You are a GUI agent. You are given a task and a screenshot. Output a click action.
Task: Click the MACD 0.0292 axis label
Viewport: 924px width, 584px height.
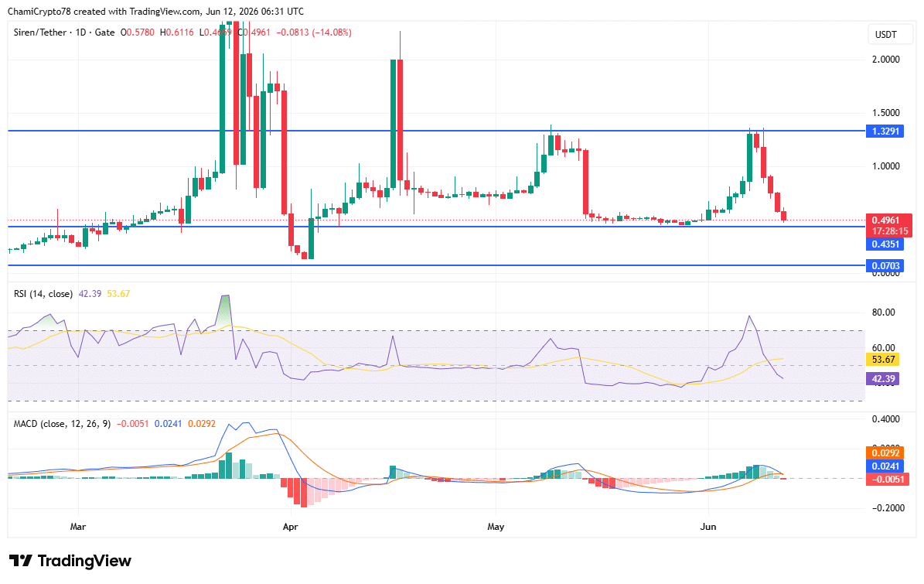(x=885, y=453)
